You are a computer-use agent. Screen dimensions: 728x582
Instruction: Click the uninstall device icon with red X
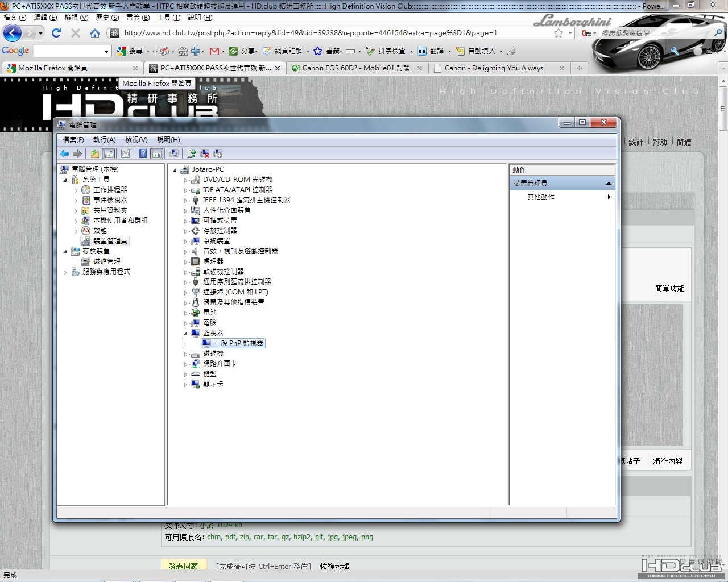click(205, 153)
